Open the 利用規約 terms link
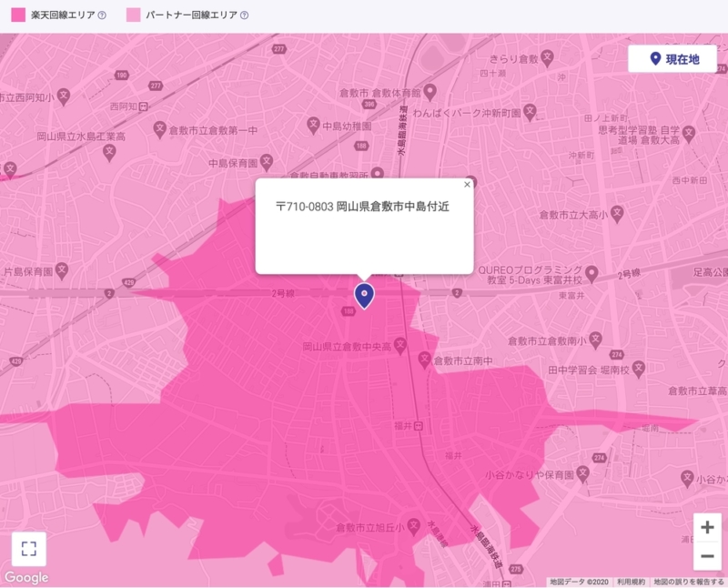 click(631, 582)
